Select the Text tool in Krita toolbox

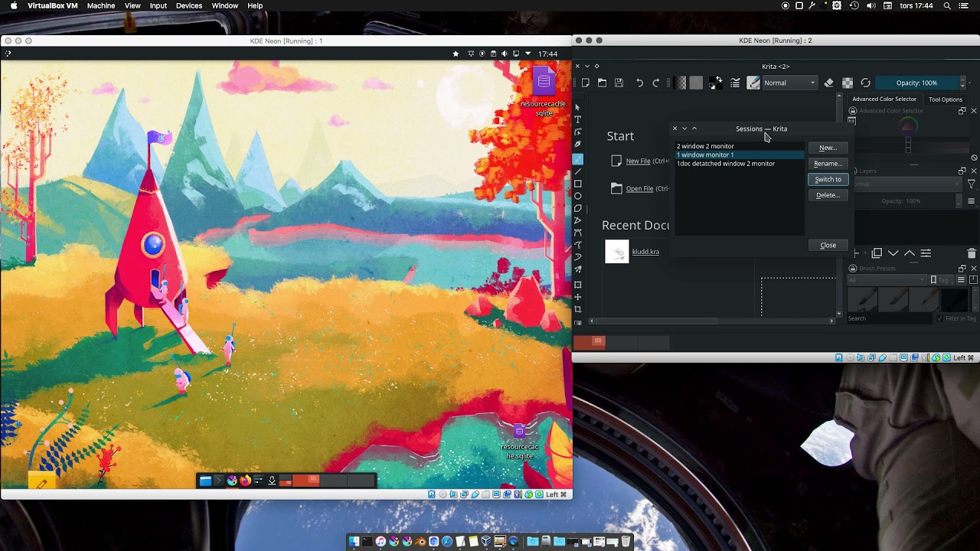(x=578, y=119)
